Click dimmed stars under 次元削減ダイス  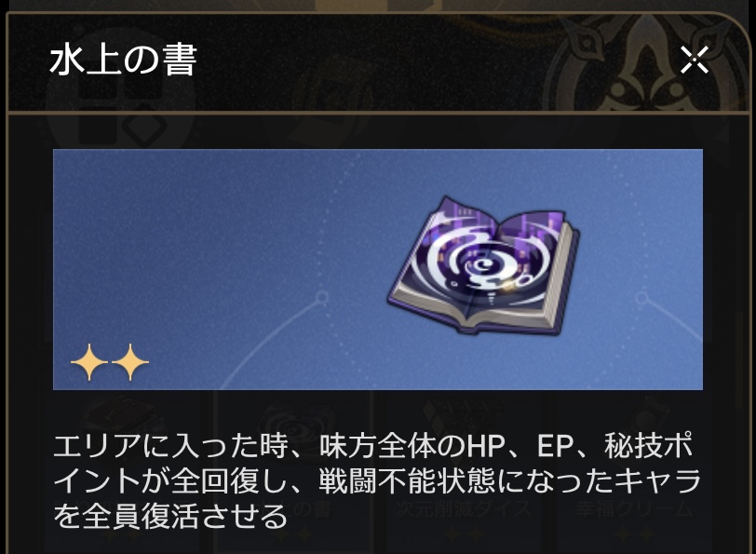pos(464,534)
